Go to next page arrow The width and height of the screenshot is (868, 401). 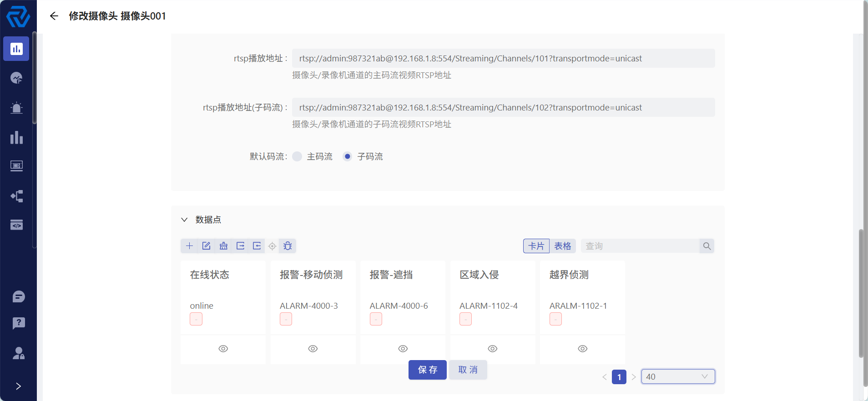[x=634, y=377]
